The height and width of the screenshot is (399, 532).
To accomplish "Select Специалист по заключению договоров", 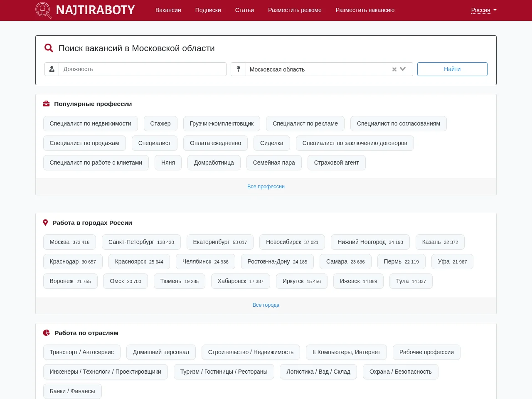I will (355, 143).
